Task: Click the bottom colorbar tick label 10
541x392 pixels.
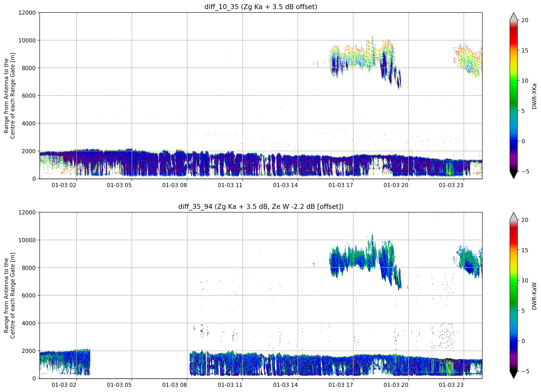Action: point(525,281)
